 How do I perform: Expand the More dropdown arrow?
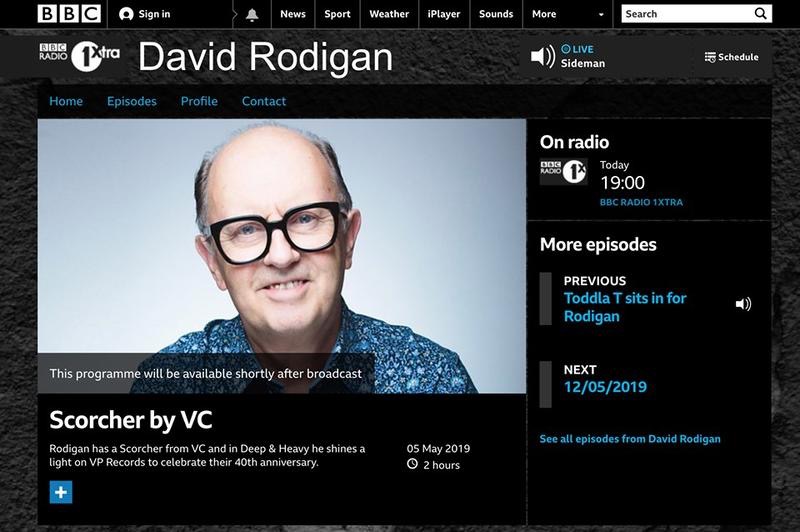tap(601, 15)
